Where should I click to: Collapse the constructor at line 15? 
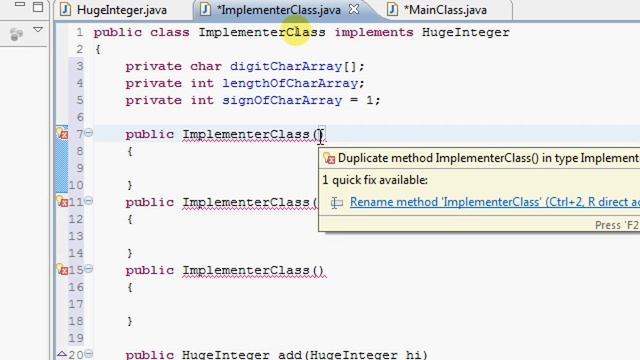pos(89,269)
